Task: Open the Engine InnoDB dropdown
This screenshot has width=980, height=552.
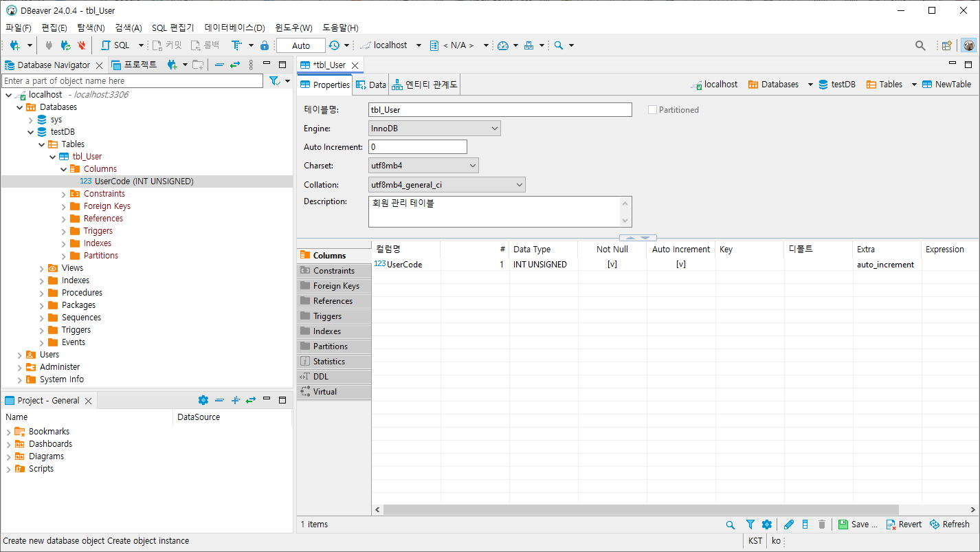Action: tap(434, 129)
